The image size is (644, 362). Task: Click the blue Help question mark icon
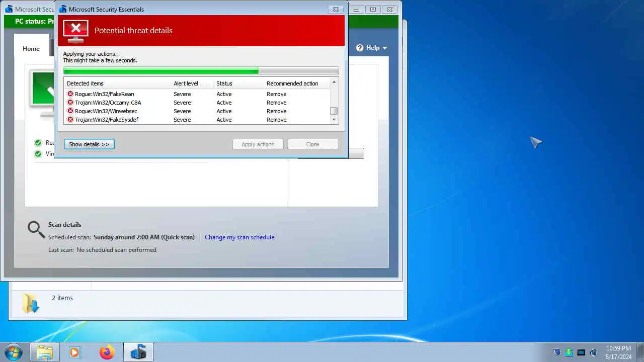pyautogui.click(x=360, y=48)
